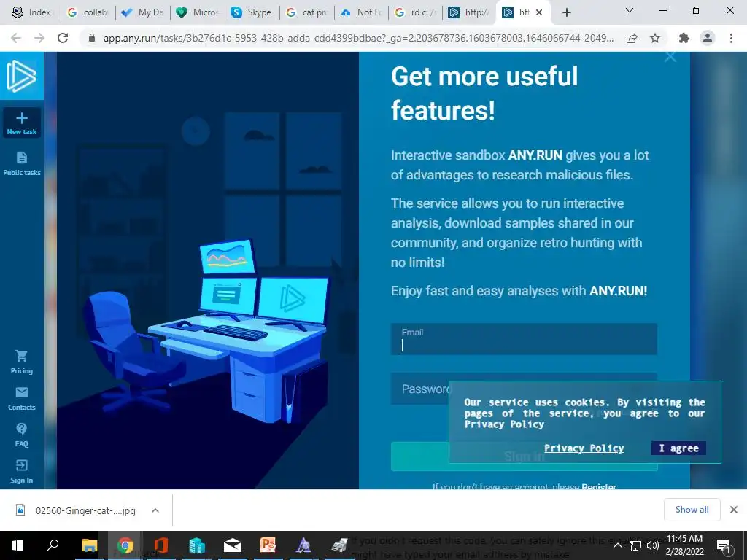The height and width of the screenshot is (560, 747).
Task: Open Pricing cart icon
Action: coord(21,362)
